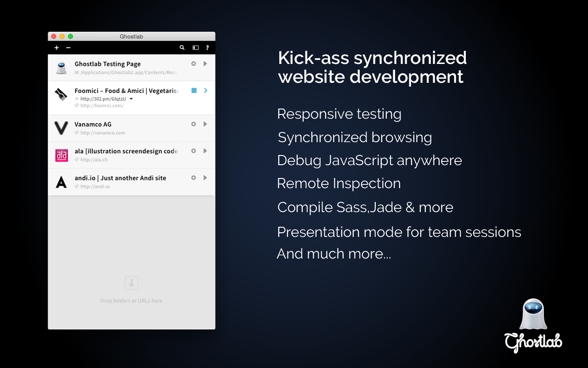Select ala [illustration screendesign code title
The width and height of the screenshot is (588, 368).
(x=126, y=151)
